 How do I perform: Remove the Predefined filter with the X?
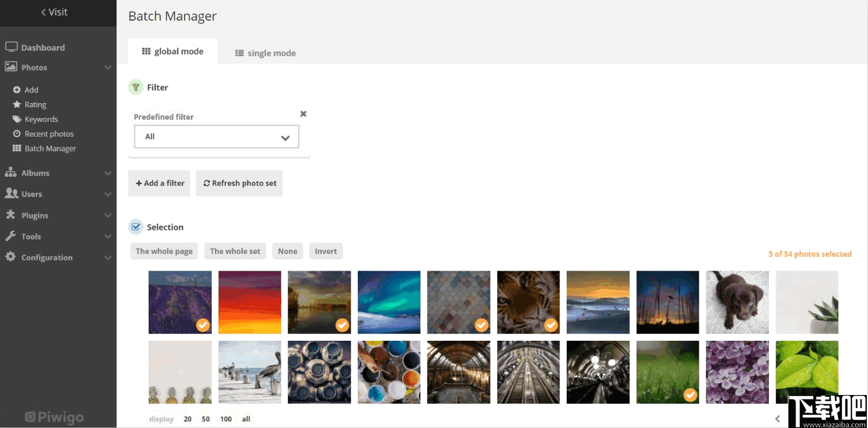[303, 114]
